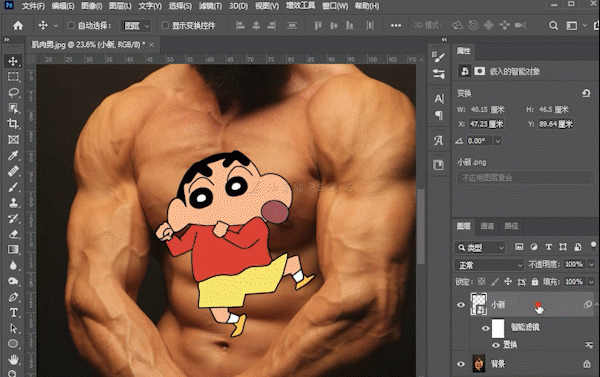The height and width of the screenshot is (377, 600).
Task: Hide the 背景 layer
Action: [x=461, y=364]
